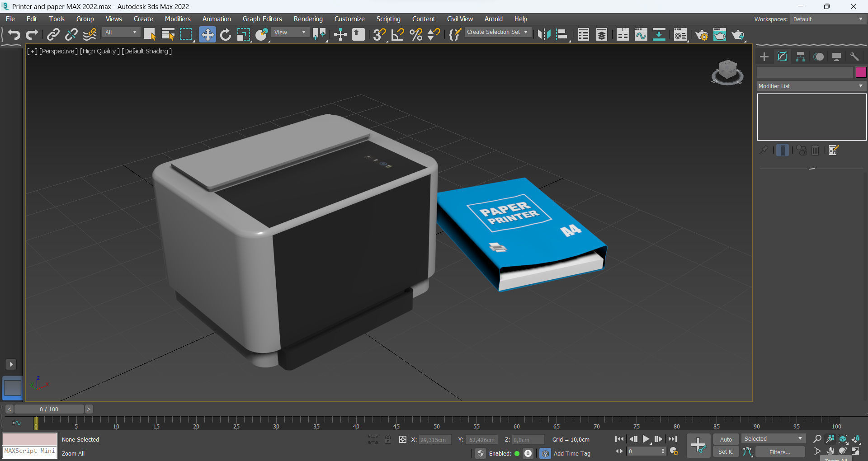The image size is (868, 461).
Task: Open the selection filter All dropdown
Action: pyautogui.click(x=120, y=33)
